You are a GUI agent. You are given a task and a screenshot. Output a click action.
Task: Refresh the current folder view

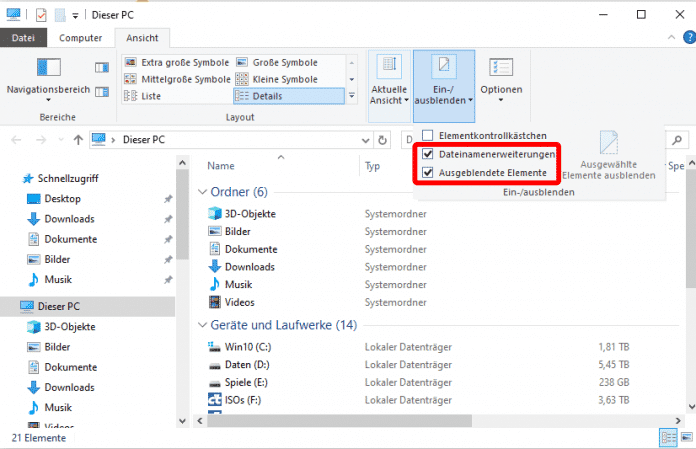(382, 140)
